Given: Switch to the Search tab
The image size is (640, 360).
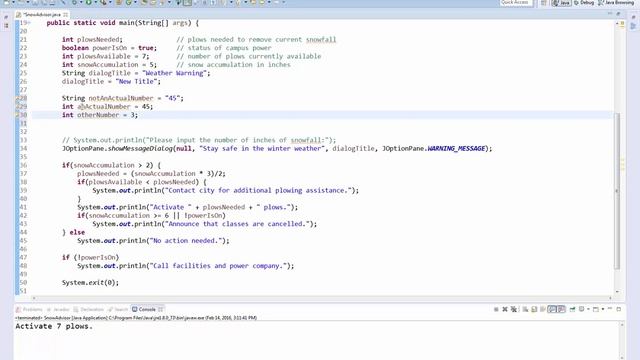Looking at the screenshot, I should coord(118,309).
